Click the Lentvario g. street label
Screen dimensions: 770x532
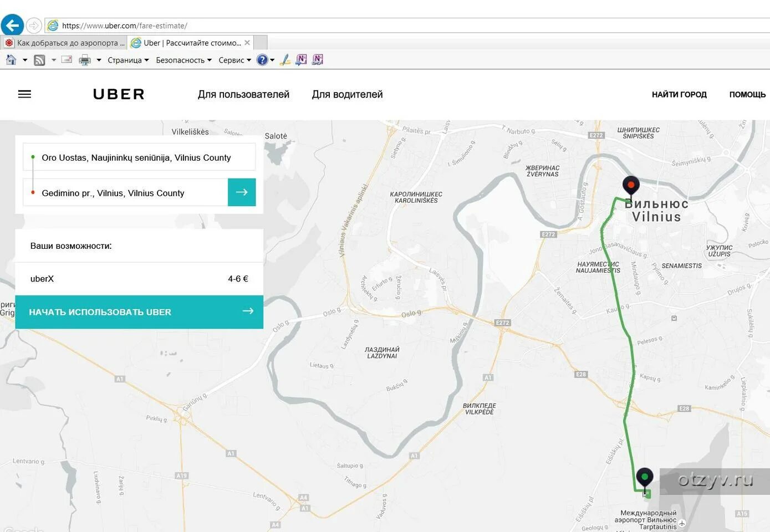point(29,461)
